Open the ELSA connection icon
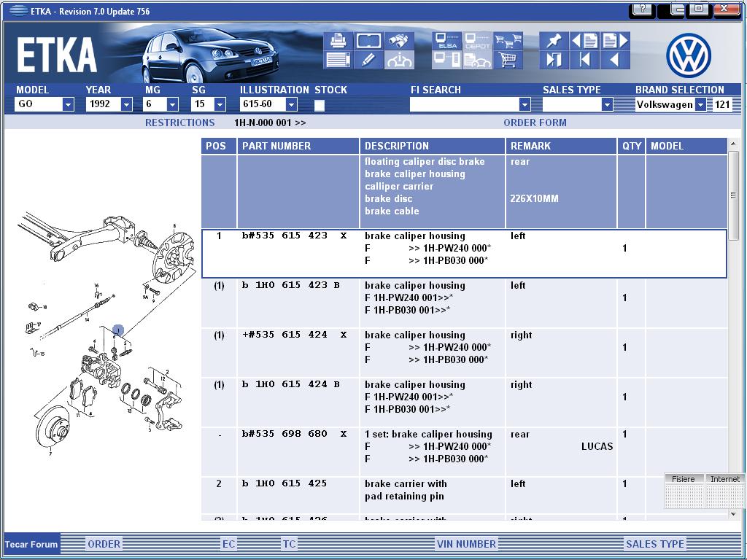 447,41
